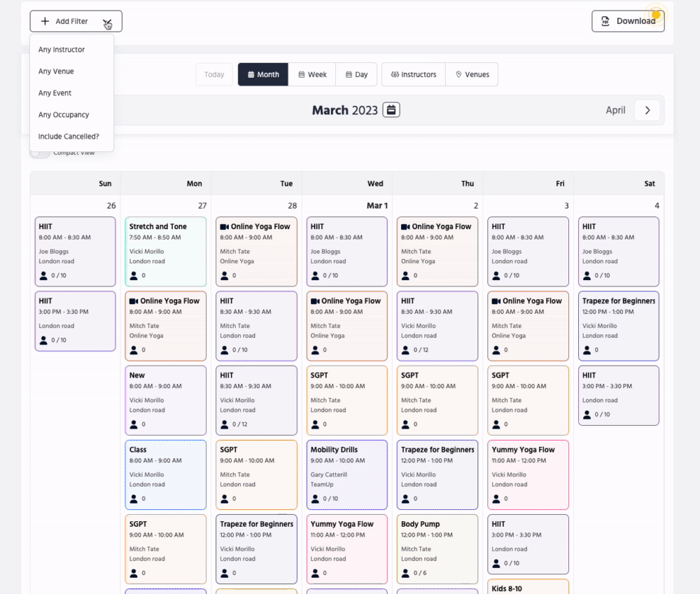Open the Any Instructor filter dropdown
This screenshot has width=700, height=594.
[x=62, y=50]
